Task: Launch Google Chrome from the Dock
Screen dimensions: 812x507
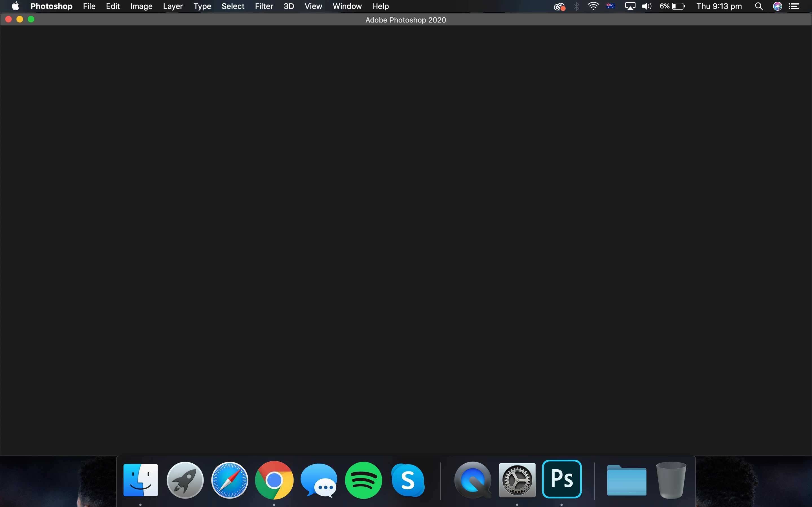Action: (x=274, y=480)
